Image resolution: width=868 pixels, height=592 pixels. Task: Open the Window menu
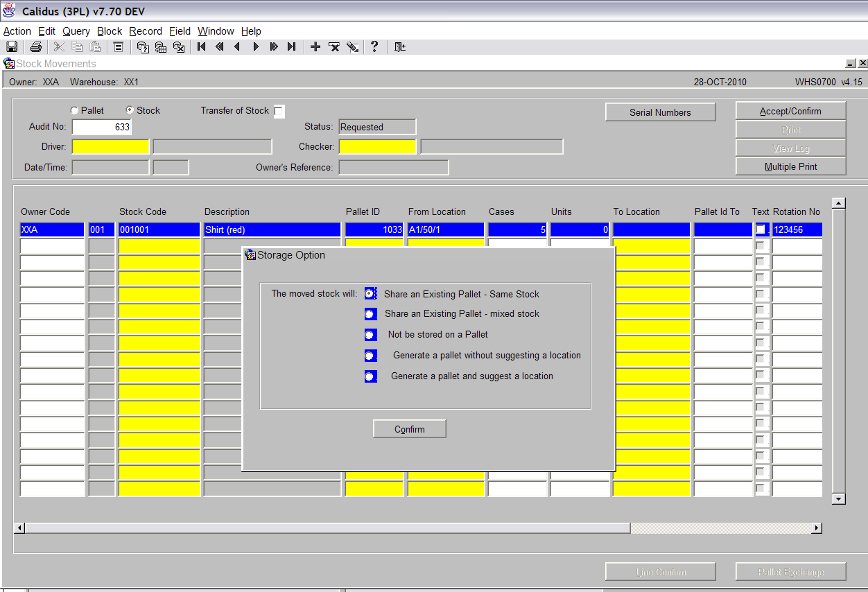[216, 31]
